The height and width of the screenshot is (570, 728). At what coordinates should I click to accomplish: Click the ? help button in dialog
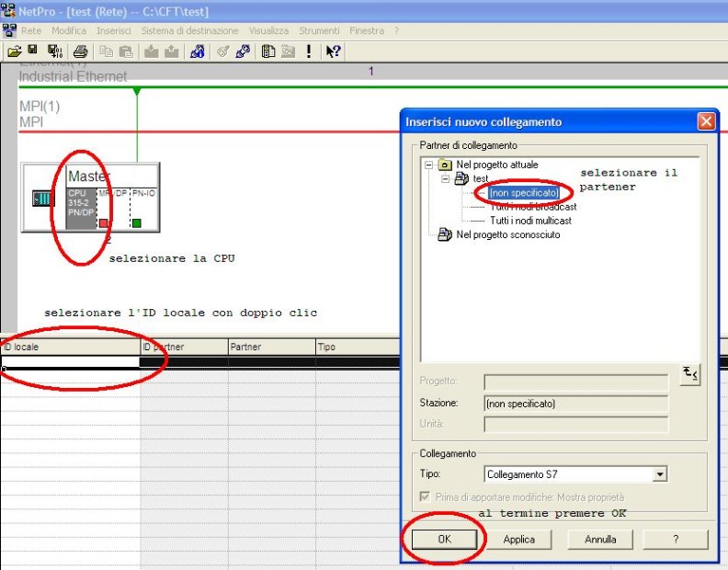pyautogui.click(x=676, y=540)
